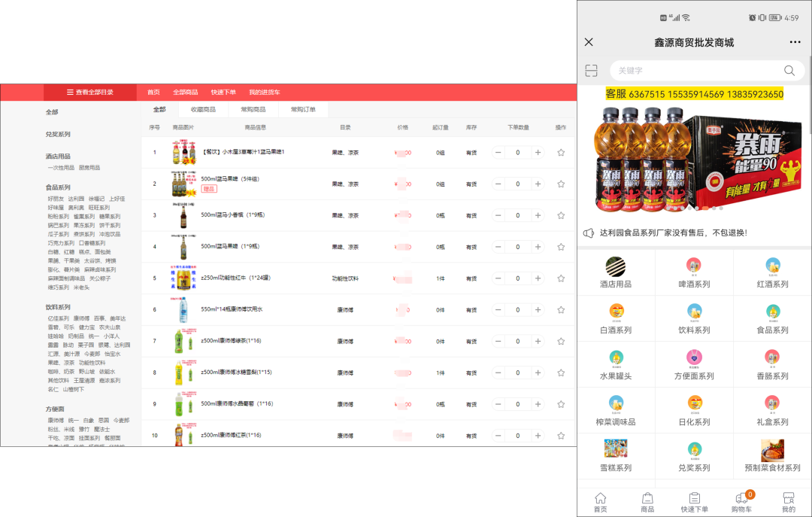812x517 pixels.
Task: Switch to the 收藏商品 tab
Action: 203,109
